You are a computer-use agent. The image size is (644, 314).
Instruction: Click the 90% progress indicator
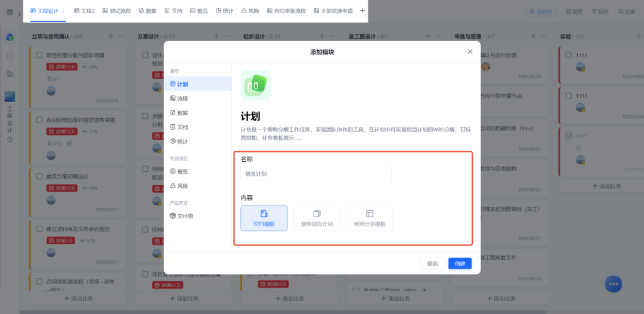click(90, 67)
